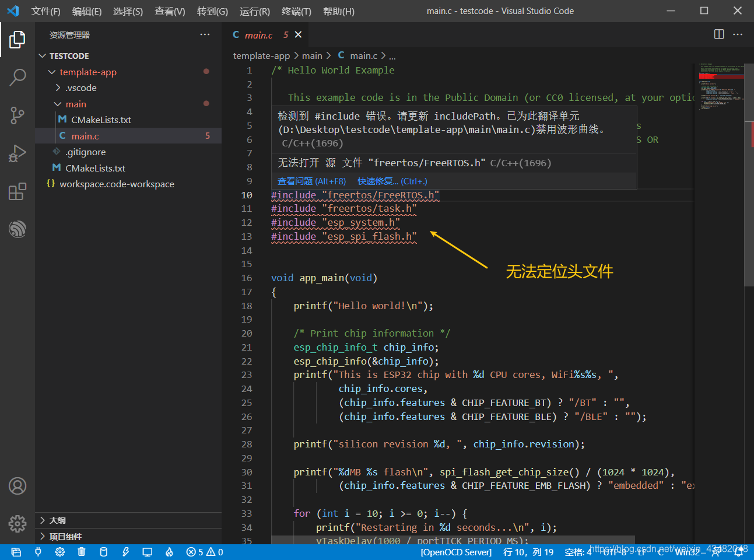The height and width of the screenshot is (560, 754).
Task: Close the main.c editor tab
Action: click(298, 35)
